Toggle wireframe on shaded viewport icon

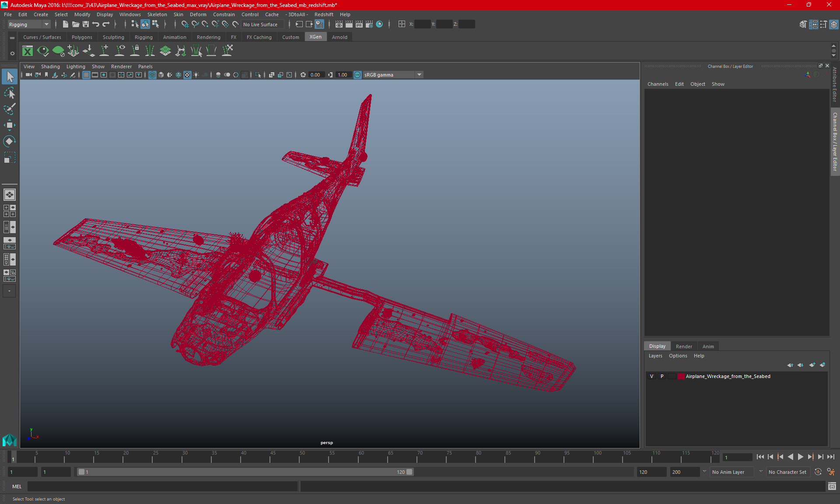click(178, 75)
